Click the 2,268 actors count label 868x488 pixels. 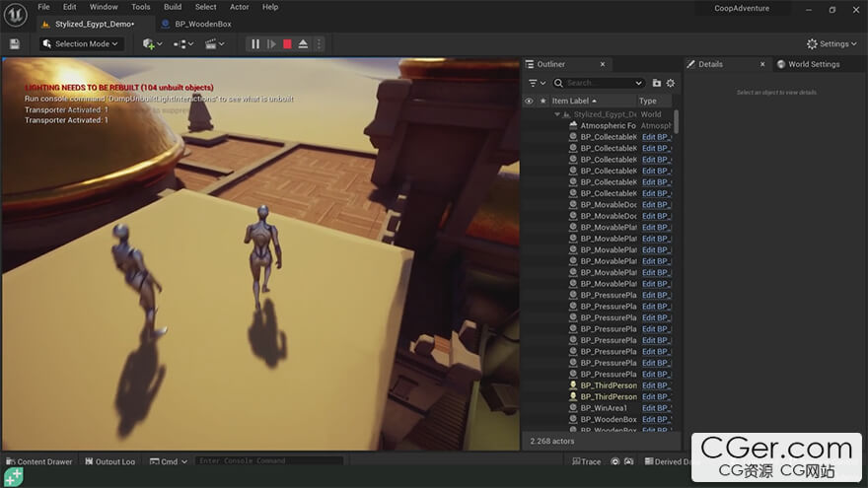click(x=552, y=442)
